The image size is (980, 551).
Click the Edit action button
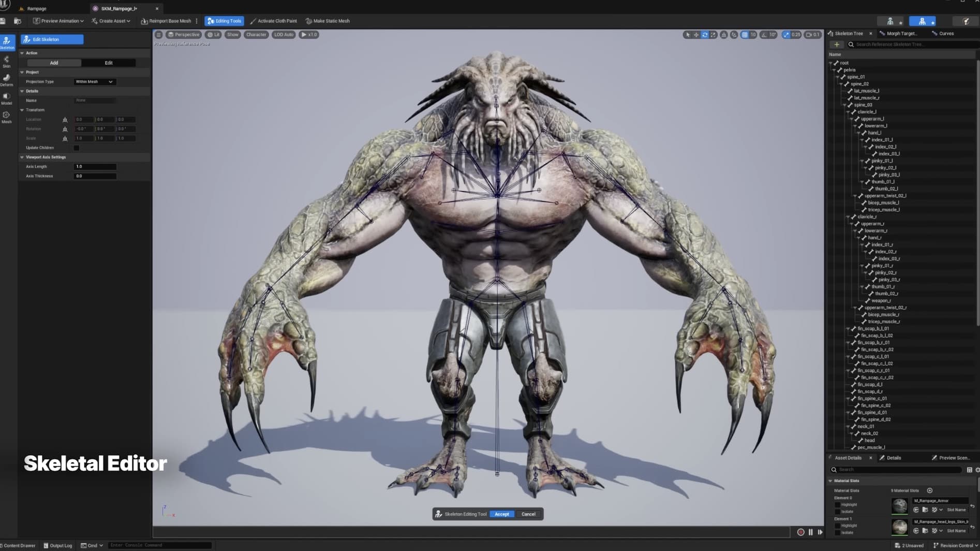109,63
